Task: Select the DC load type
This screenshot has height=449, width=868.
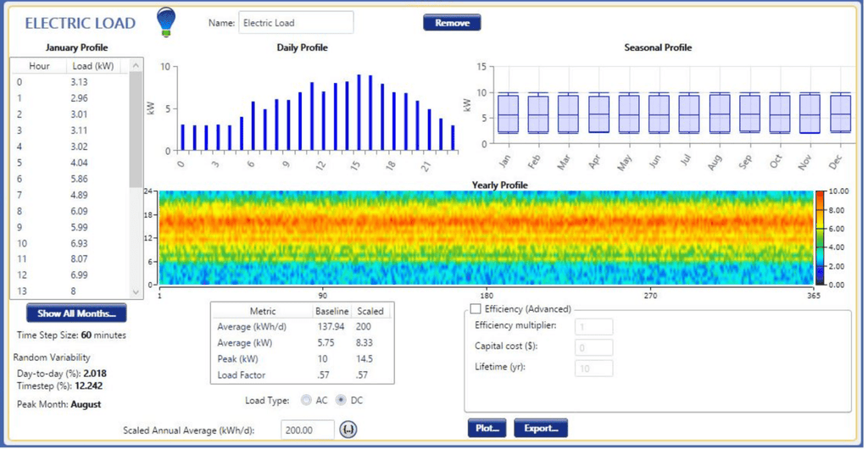Action: (342, 400)
